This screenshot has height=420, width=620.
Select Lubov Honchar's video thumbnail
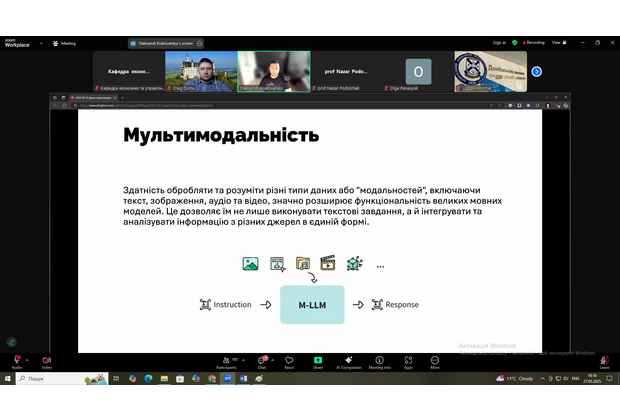click(x=491, y=72)
